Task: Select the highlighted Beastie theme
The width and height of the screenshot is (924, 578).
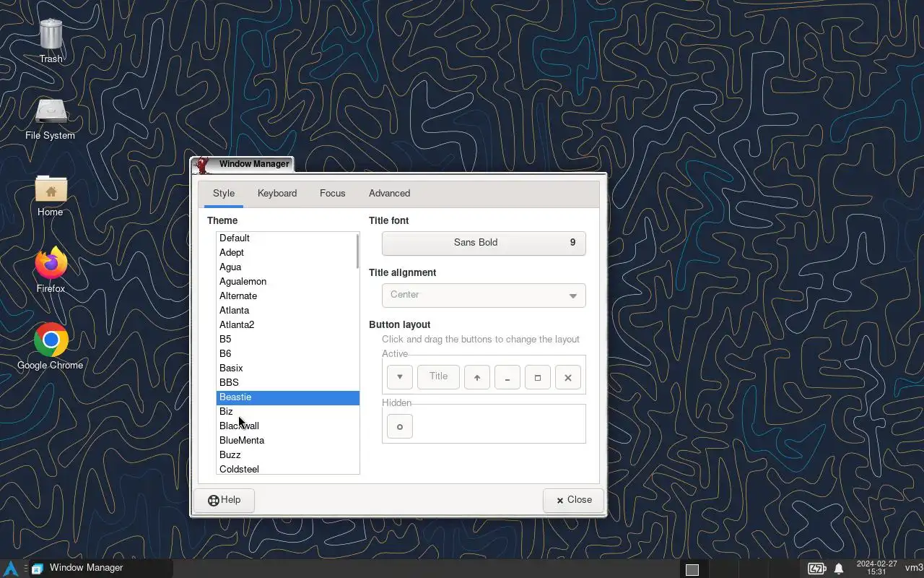Action: click(287, 397)
